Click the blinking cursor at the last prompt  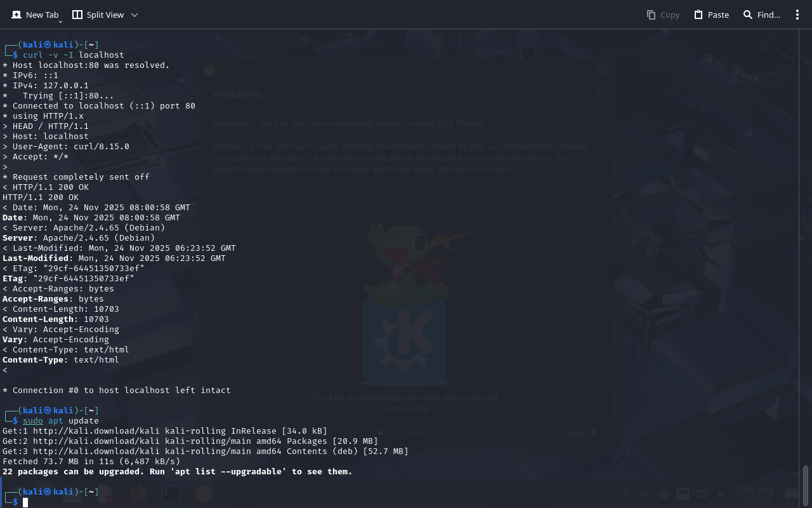point(25,502)
